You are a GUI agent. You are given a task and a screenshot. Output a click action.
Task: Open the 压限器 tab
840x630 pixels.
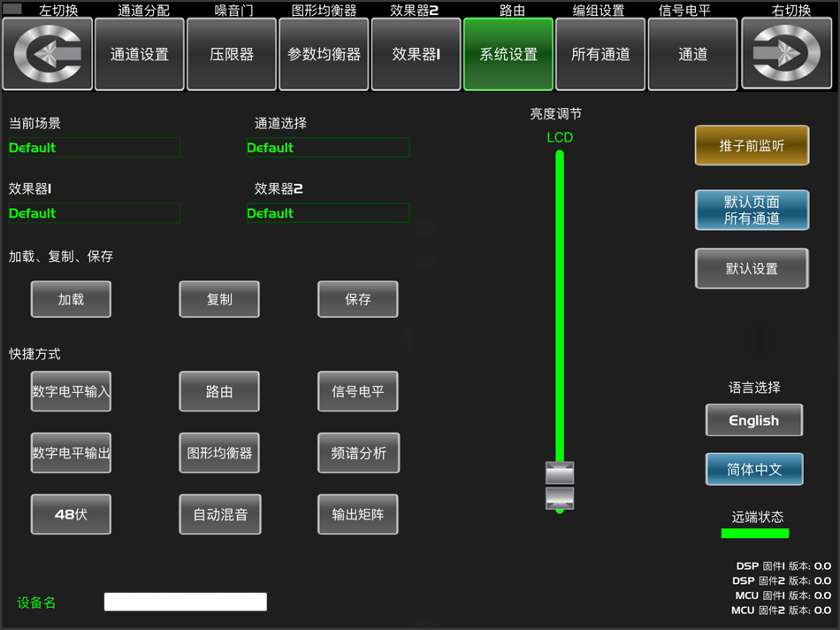pos(232,54)
